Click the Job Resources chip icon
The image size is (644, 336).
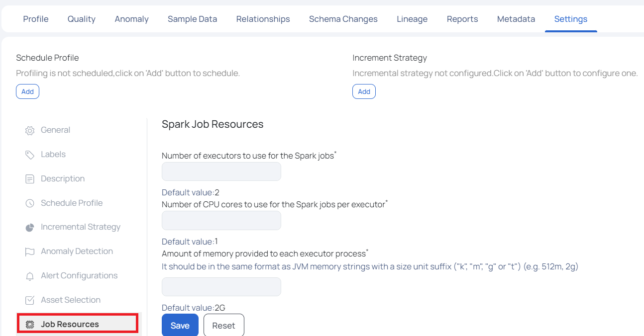click(x=30, y=325)
